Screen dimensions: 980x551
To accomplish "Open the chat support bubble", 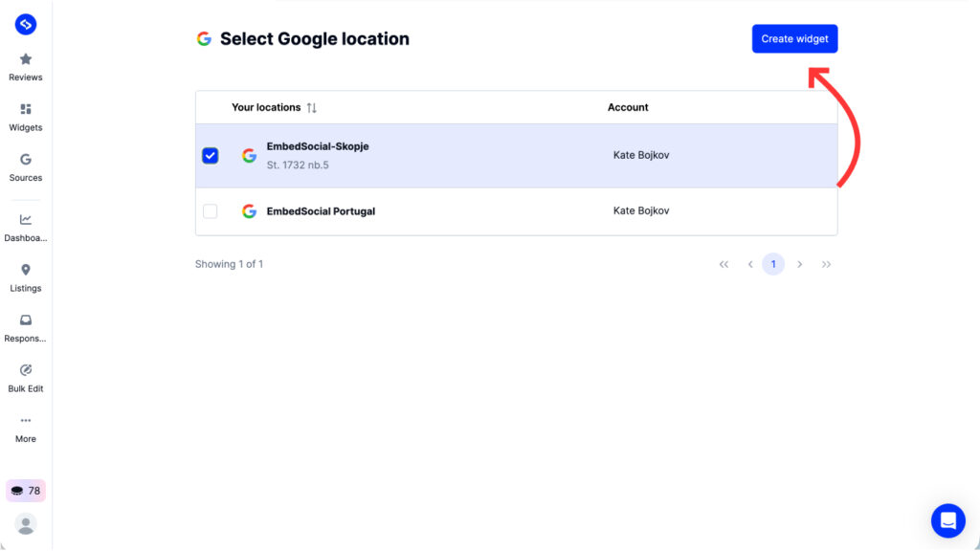I will pyautogui.click(x=948, y=520).
